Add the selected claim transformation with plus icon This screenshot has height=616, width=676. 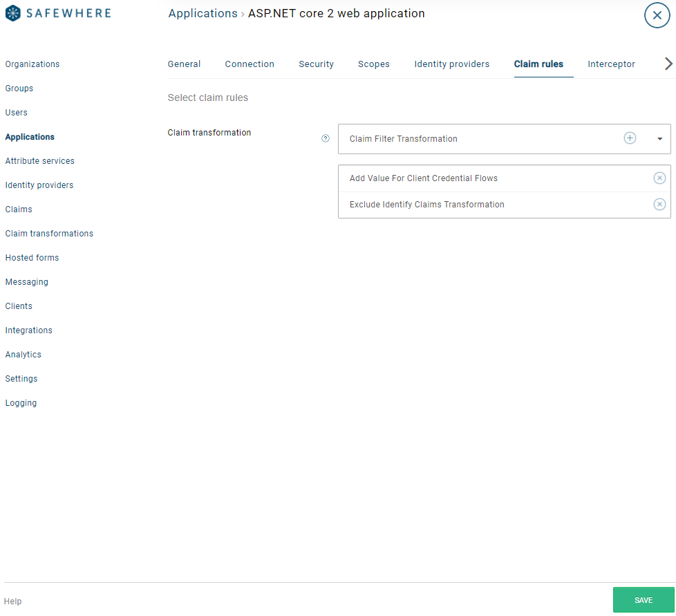(x=630, y=138)
